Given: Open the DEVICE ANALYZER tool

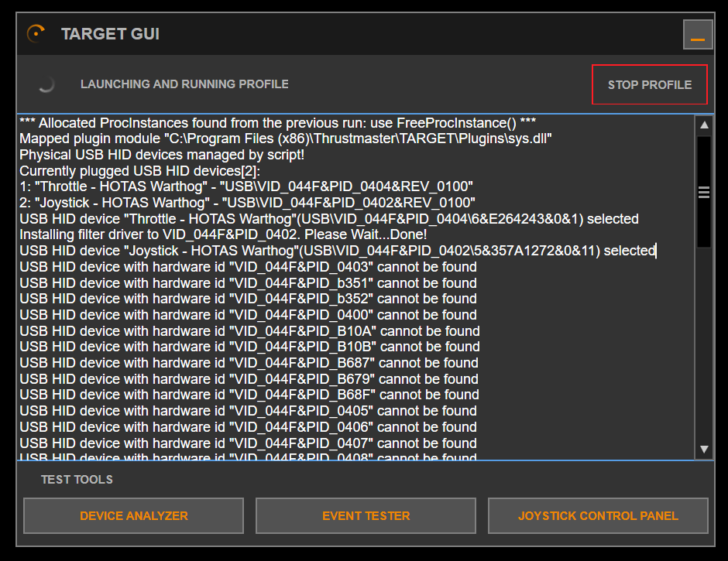Looking at the screenshot, I should (134, 515).
